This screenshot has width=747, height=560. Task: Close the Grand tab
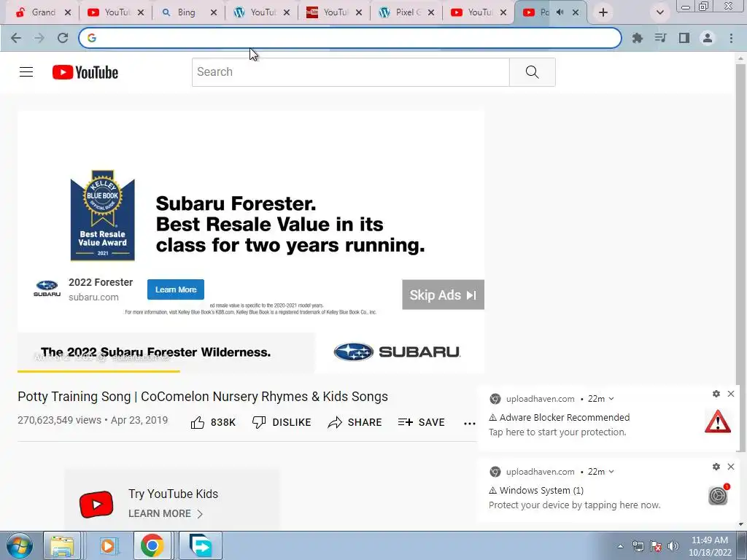(68, 13)
